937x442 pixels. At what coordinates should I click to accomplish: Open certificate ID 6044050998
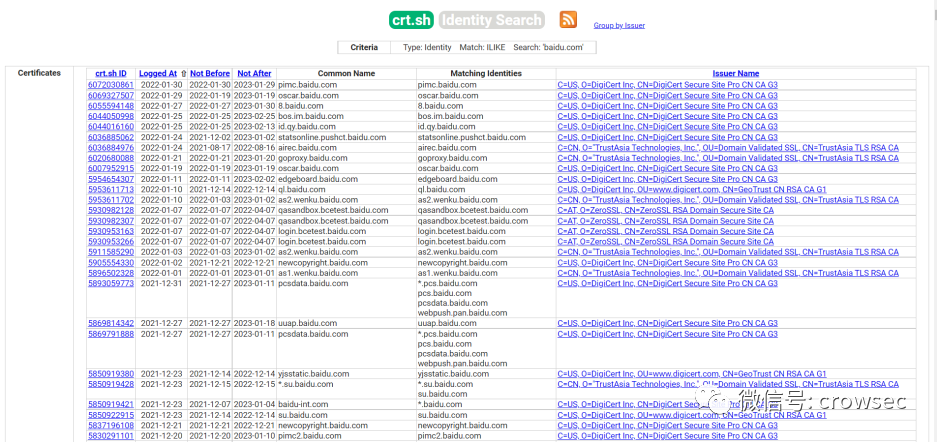pyautogui.click(x=111, y=116)
